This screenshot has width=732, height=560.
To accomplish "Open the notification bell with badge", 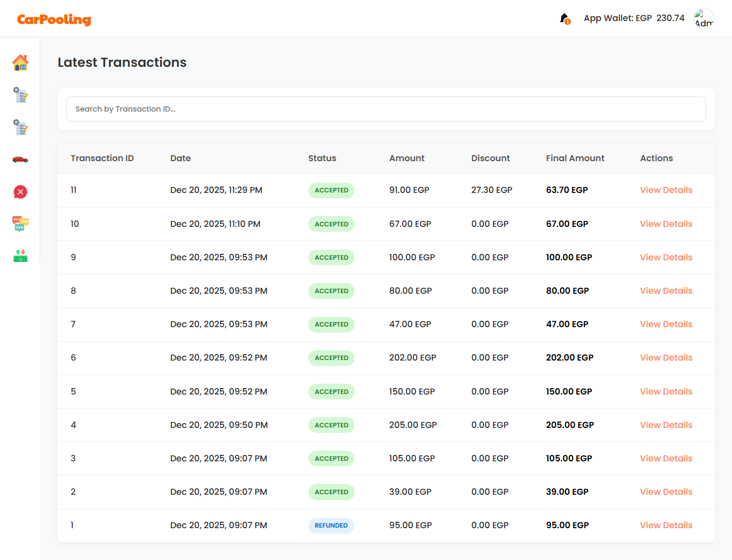I will click(x=564, y=19).
